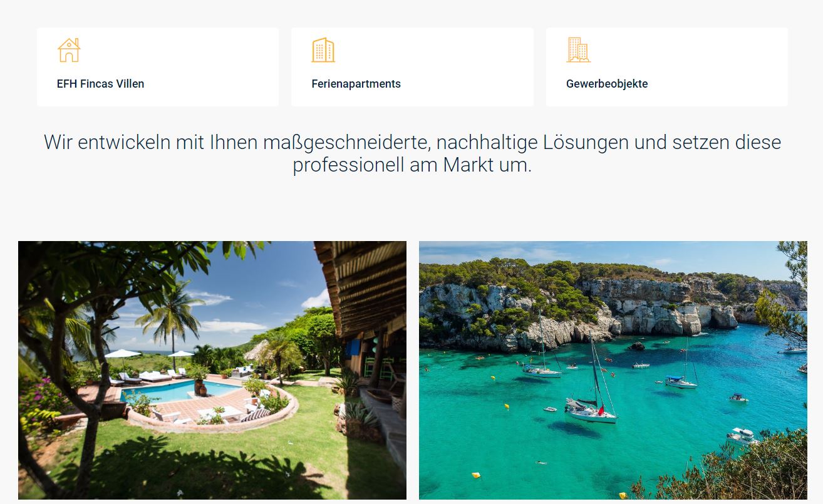Click the apartment building icon above Ferienapartments

pos(323,50)
